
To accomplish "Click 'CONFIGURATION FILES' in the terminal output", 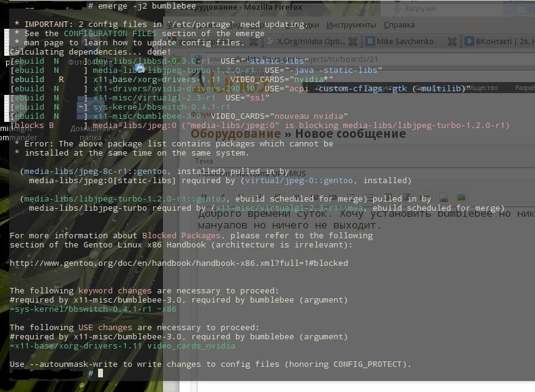I will pos(110,34).
